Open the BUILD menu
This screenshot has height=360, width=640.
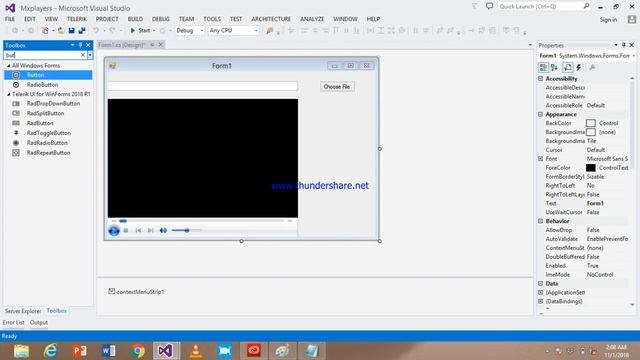[x=135, y=19]
